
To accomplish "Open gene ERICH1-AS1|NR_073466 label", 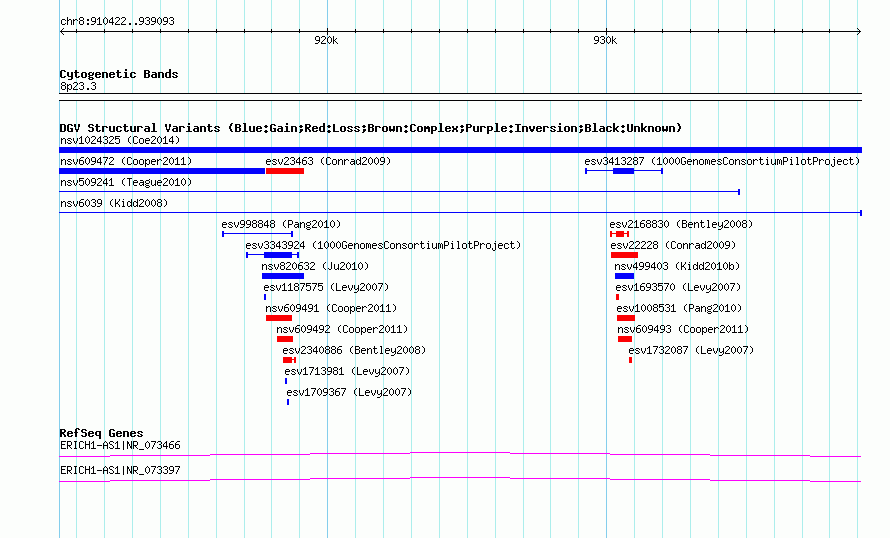I will [120, 445].
